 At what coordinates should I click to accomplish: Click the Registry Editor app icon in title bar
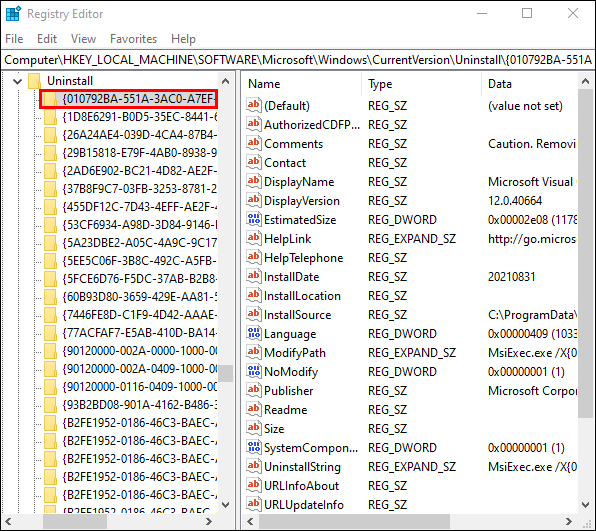(13, 14)
